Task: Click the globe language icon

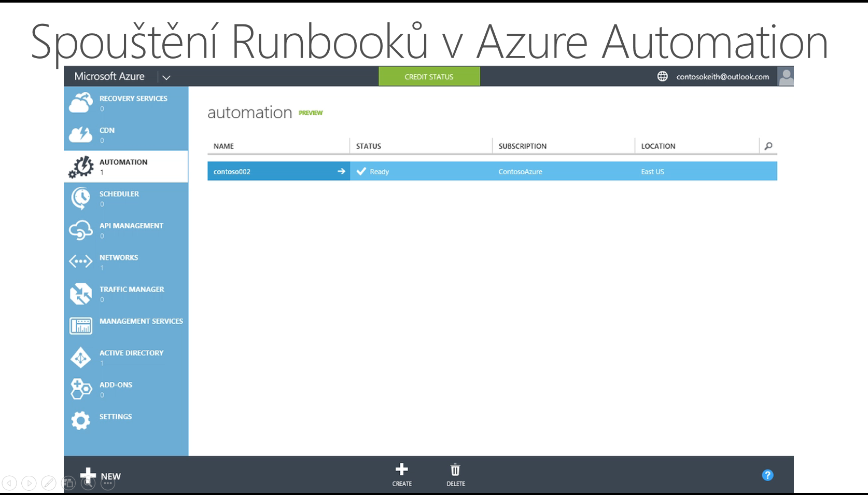Action: (663, 76)
